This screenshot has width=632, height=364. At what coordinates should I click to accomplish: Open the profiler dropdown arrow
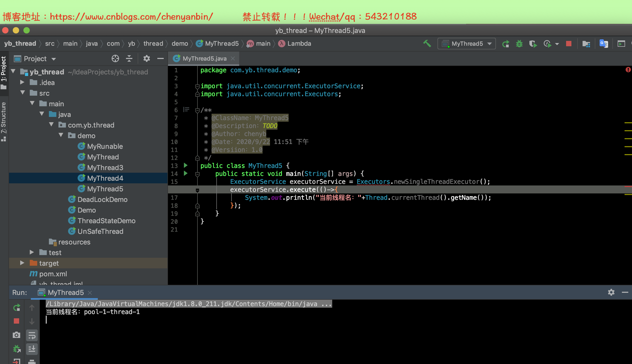pos(557,44)
